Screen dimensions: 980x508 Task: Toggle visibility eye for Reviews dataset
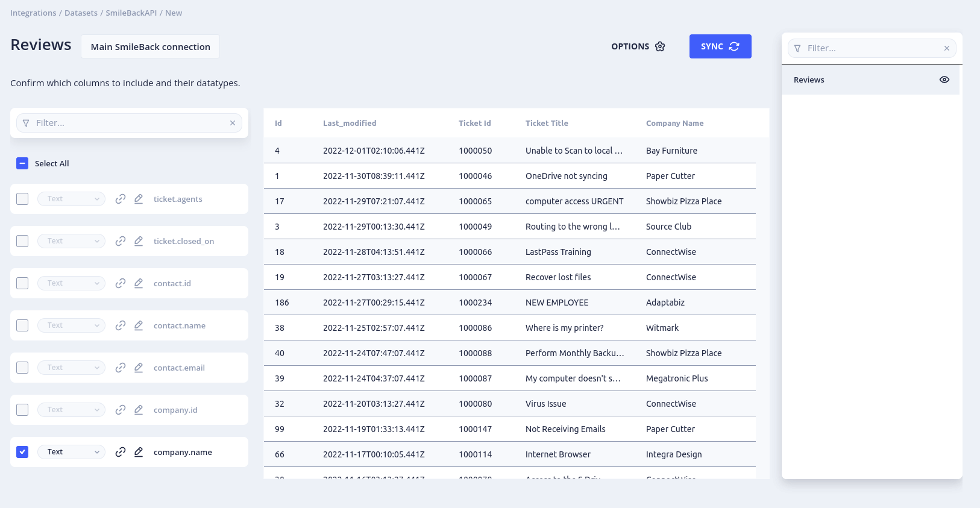click(944, 80)
